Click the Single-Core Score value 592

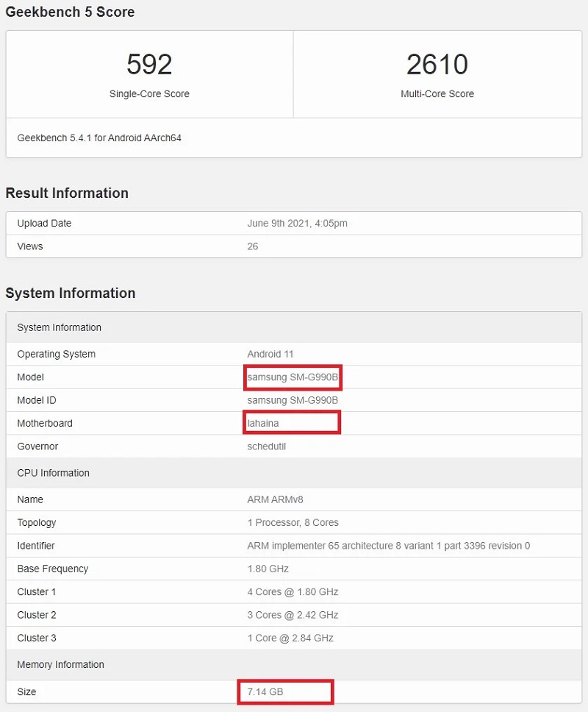point(149,65)
